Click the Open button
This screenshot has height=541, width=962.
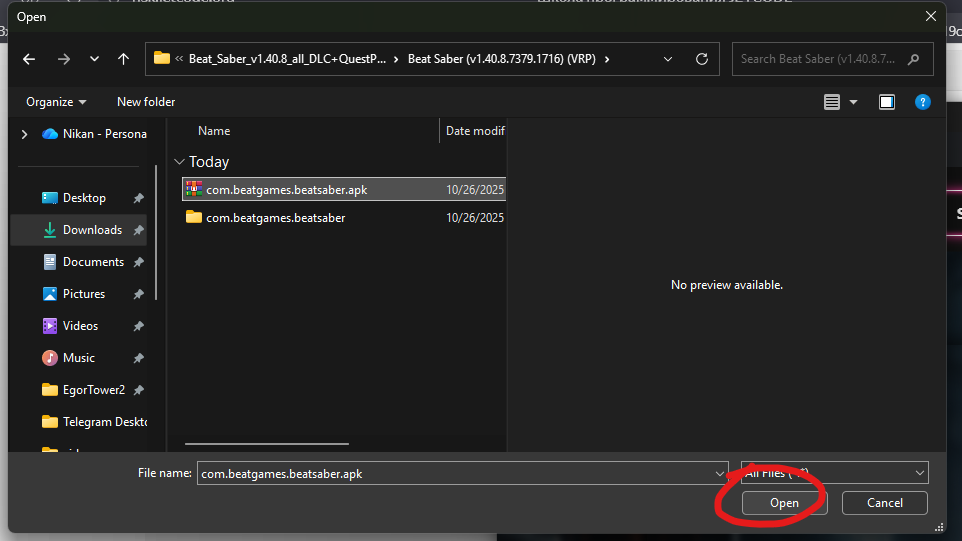784,503
